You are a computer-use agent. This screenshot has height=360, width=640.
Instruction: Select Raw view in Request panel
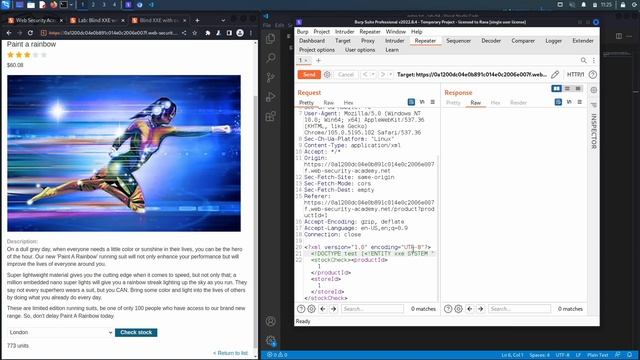click(329, 102)
